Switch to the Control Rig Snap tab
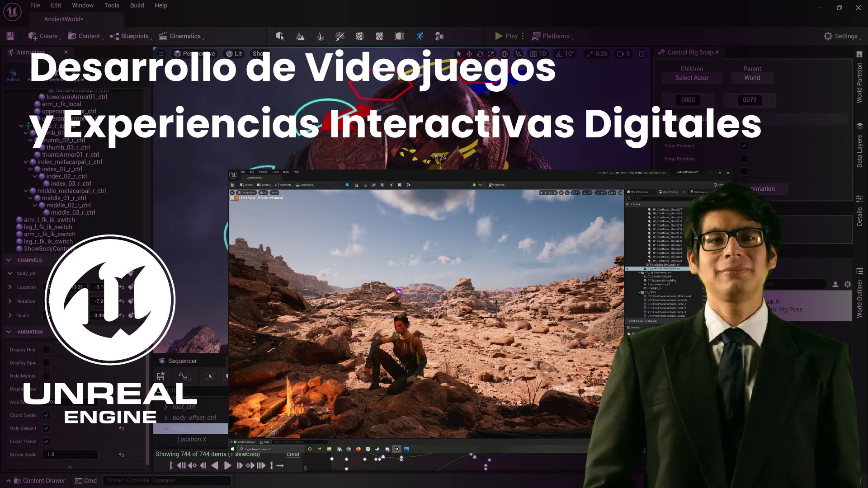Screen dimensions: 868x488 click(689, 52)
